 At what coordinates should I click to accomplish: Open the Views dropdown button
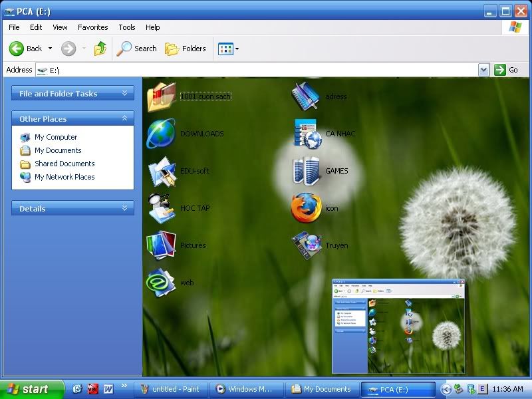coord(228,49)
